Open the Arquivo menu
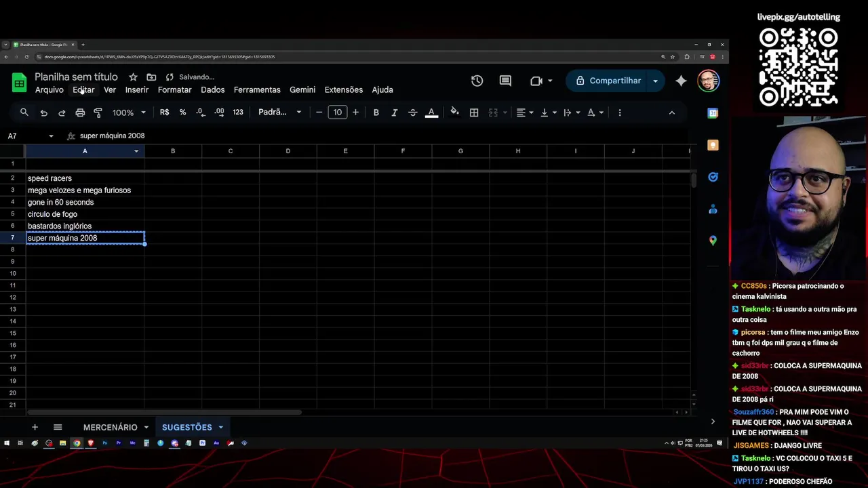Image resolution: width=868 pixels, height=488 pixels. pos(50,89)
